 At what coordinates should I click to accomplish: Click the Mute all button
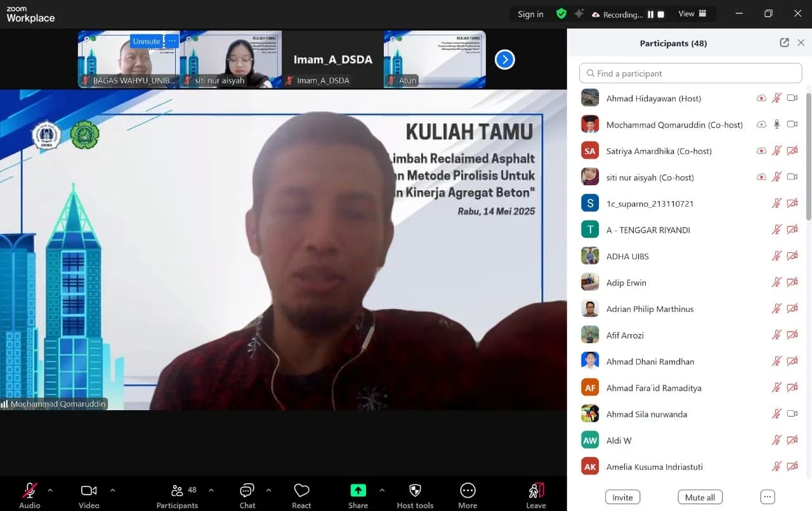pyautogui.click(x=700, y=497)
